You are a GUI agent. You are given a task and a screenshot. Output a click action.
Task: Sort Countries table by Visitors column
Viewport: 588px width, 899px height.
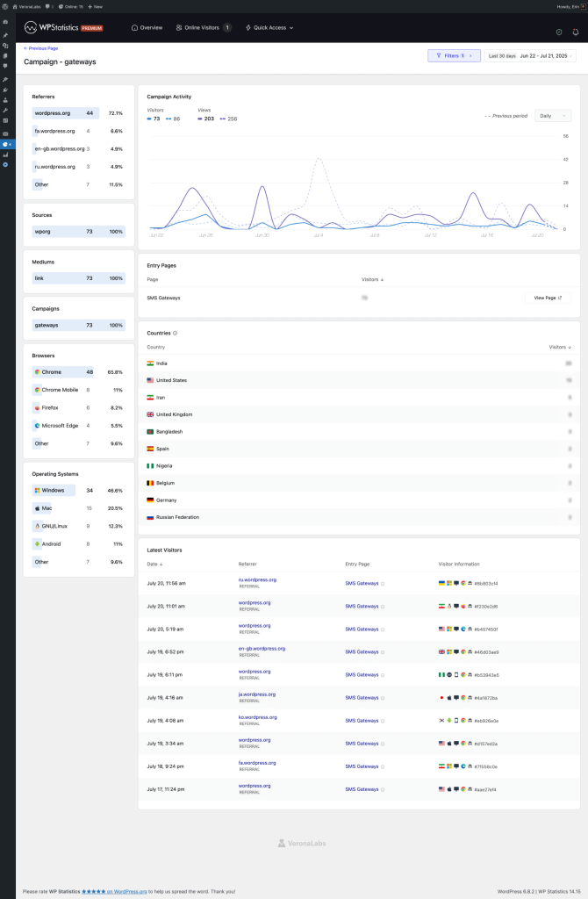pos(560,347)
